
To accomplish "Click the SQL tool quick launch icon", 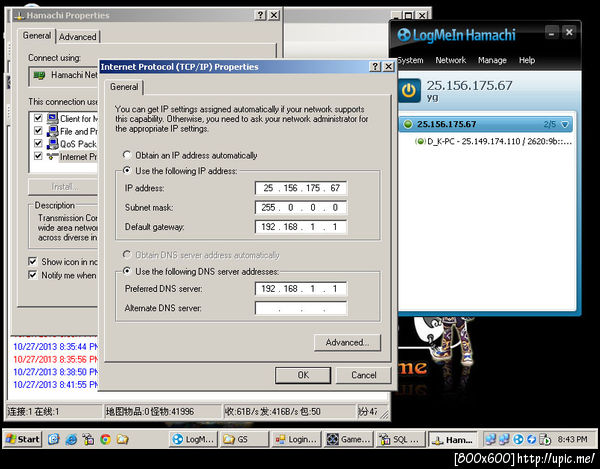I will click(x=88, y=439).
